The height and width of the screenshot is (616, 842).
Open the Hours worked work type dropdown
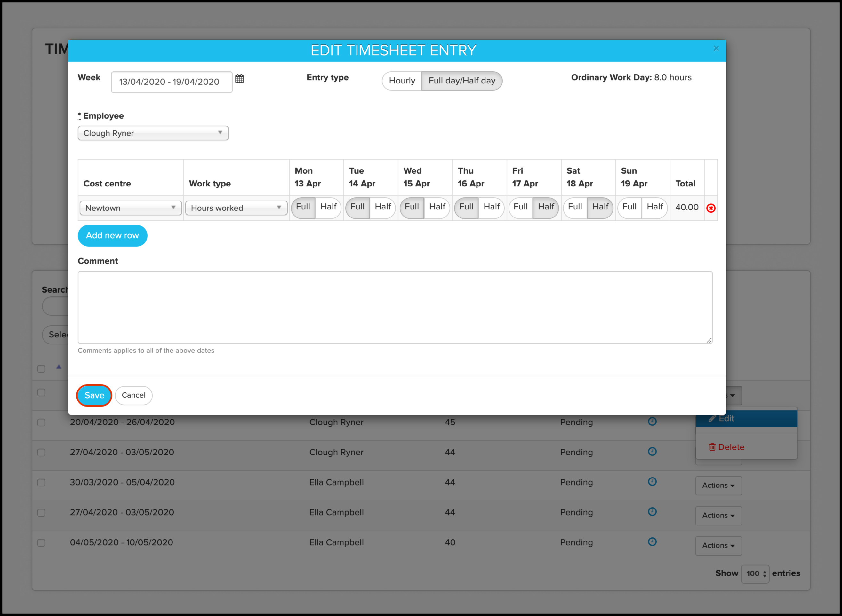tap(236, 208)
